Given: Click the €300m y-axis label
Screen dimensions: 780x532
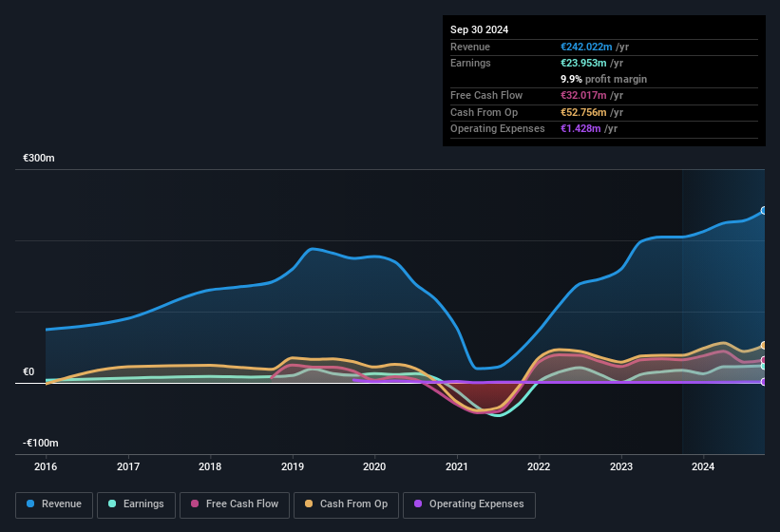Looking at the screenshot, I should coord(39,158).
